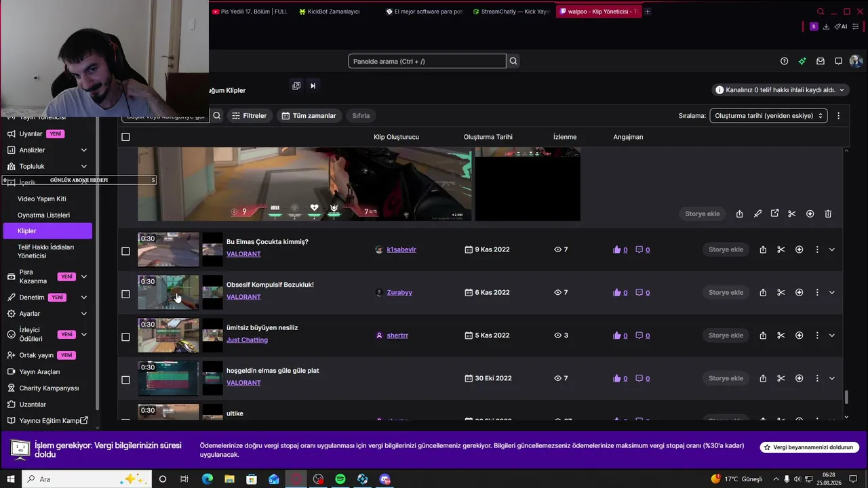Image resolution: width=868 pixels, height=488 pixels.
Task: Share the 'ümitsiz büyüyen nesiliz' clip
Action: (x=763, y=335)
